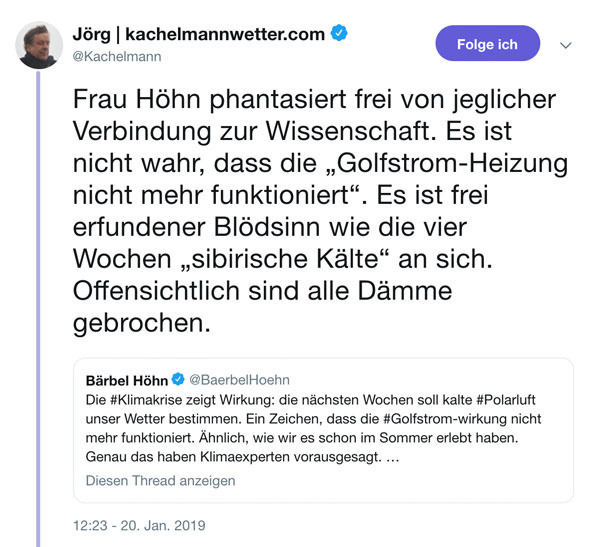This screenshot has width=600, height=547.
Task: Open the tweet timestamp 12:23 - 20. Jan. 2019
Action: pyautogui.click(x=139, y=525)
